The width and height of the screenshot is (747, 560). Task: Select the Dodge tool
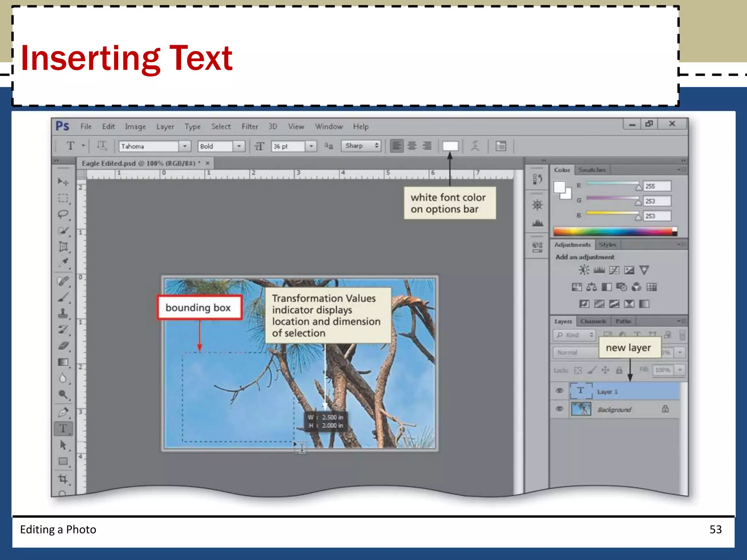[63, 394]
